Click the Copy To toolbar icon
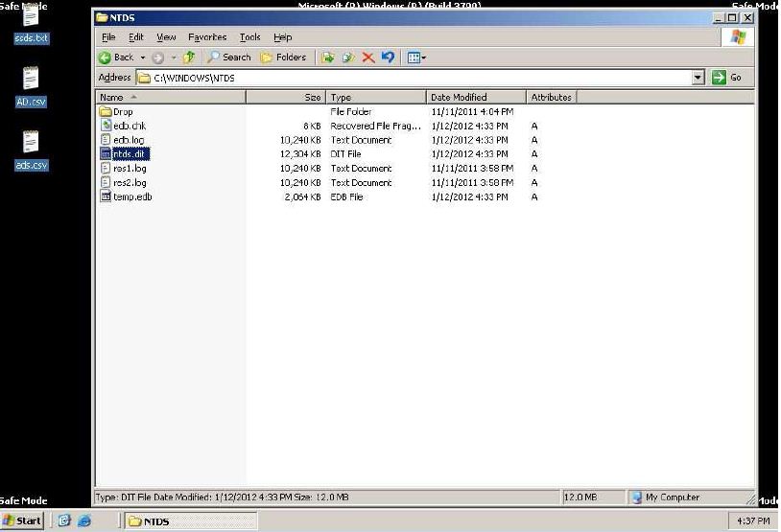781x532 pixels. click(348, 58)
